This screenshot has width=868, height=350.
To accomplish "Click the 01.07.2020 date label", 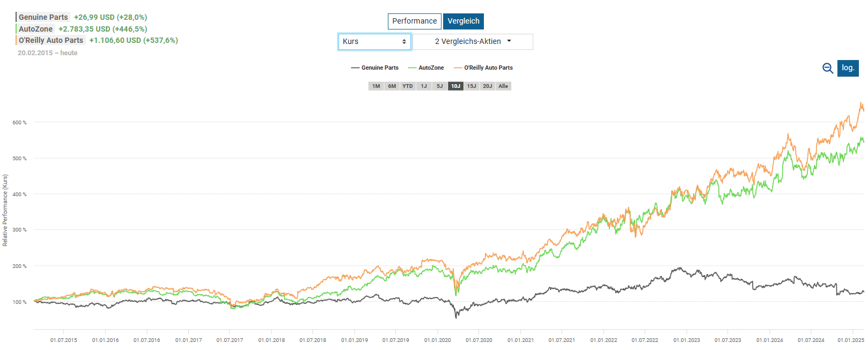I will (479, 340).
